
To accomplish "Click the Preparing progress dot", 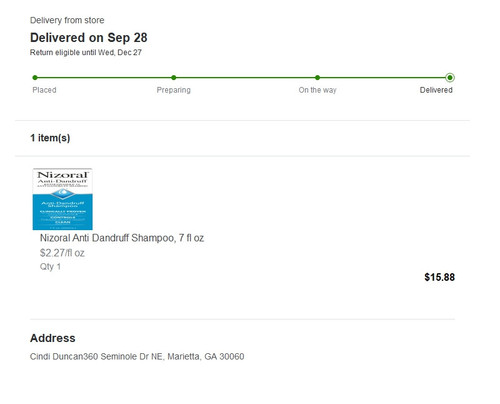I will [174, 78].
